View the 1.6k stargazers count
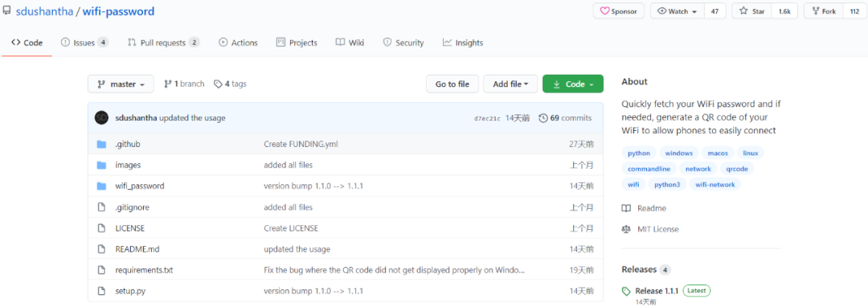The image size is (868, 307). pyautogui.click(x=784, y=11)
